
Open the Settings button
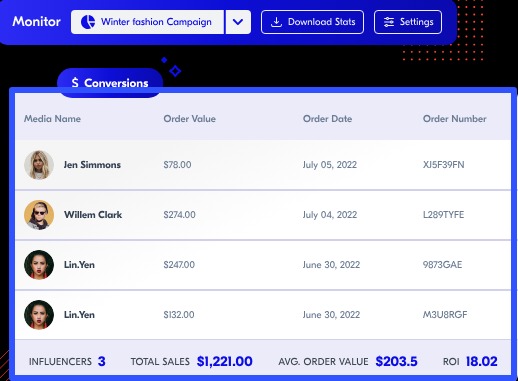[x=408, y=22]
